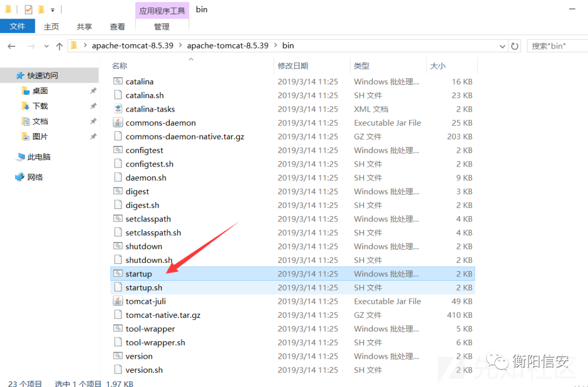Click the version.sh file icon
This screenshot has height=387, width=588.
click(118, 370)
